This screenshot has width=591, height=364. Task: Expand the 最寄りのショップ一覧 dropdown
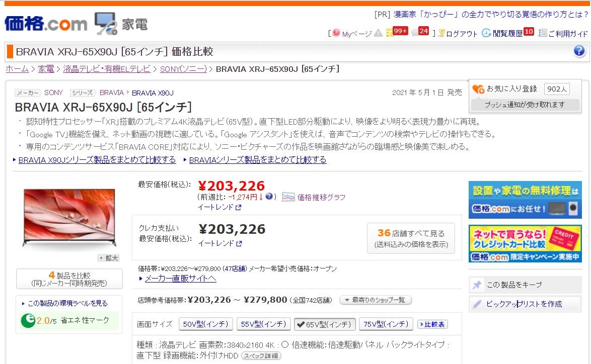(376, 300)
